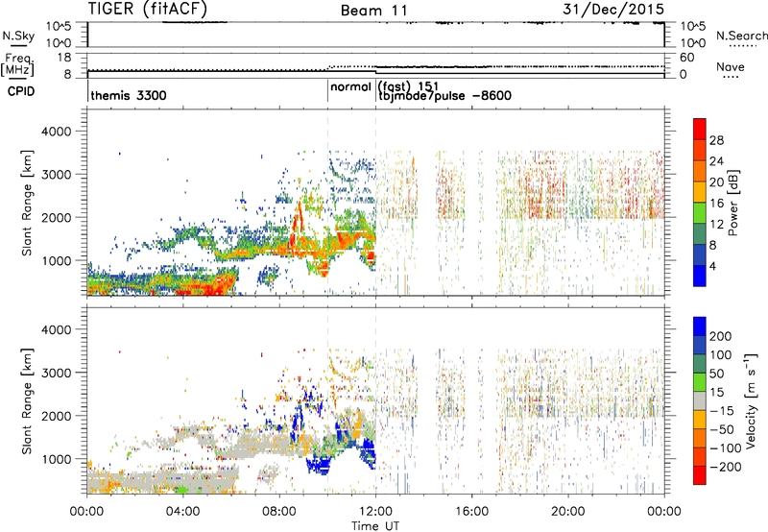Click the 'Power [dB]' colorbar label
The height and width of the screenshot is (532, 768).
(x=733, y=203)
